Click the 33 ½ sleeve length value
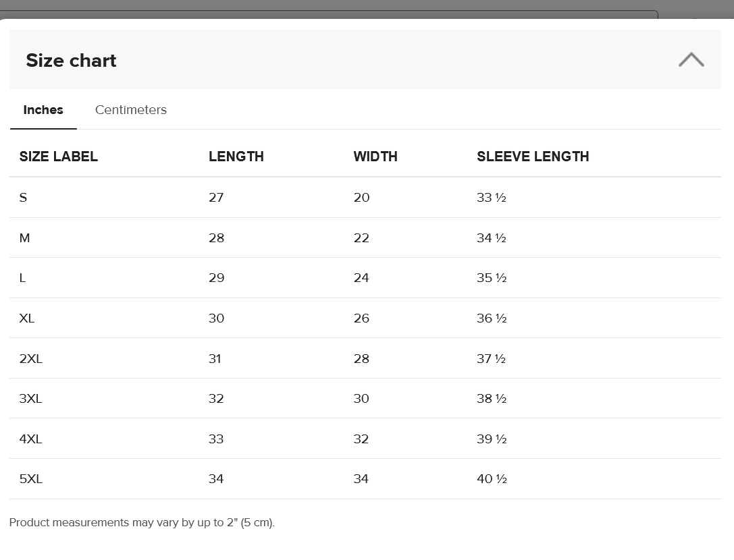This screenshot has height=560, width=734. [x=492, y=198]
